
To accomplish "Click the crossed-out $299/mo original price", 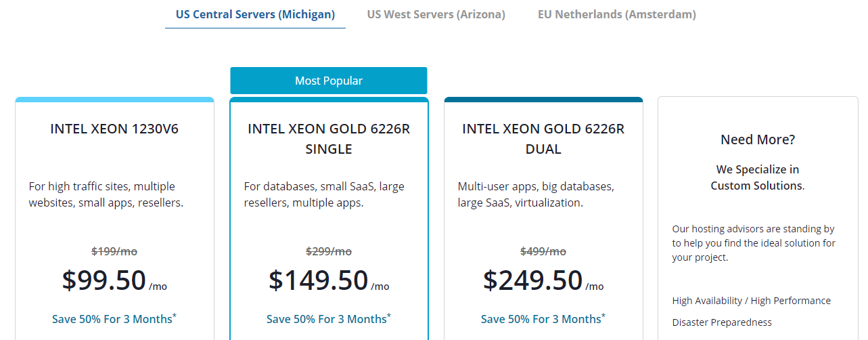I will click(x=329, y=251).
